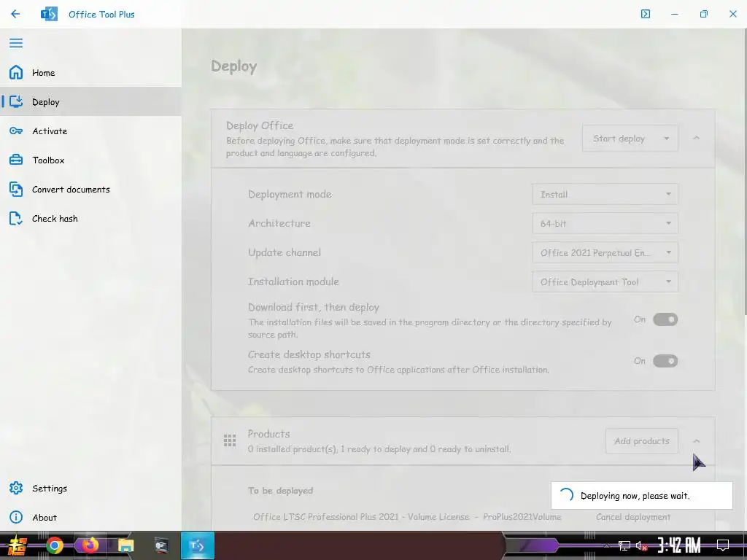This screenshot has width=747, height=560.
Task: Click the Convert documents icon
Action: tap(16, 190)
